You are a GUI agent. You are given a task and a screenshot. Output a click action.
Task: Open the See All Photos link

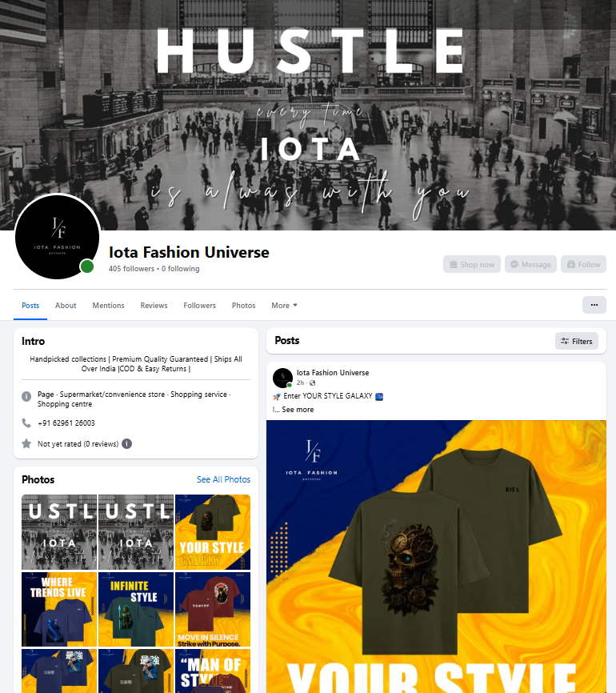223,479
